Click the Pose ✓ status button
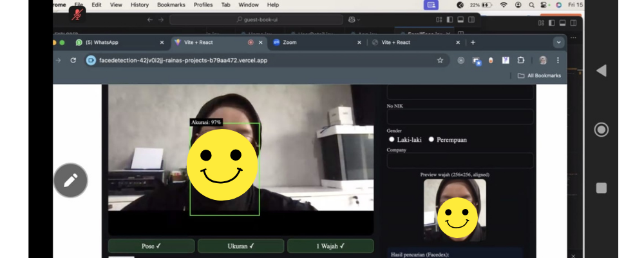644x258 pixels. click(x=151, y=246)
